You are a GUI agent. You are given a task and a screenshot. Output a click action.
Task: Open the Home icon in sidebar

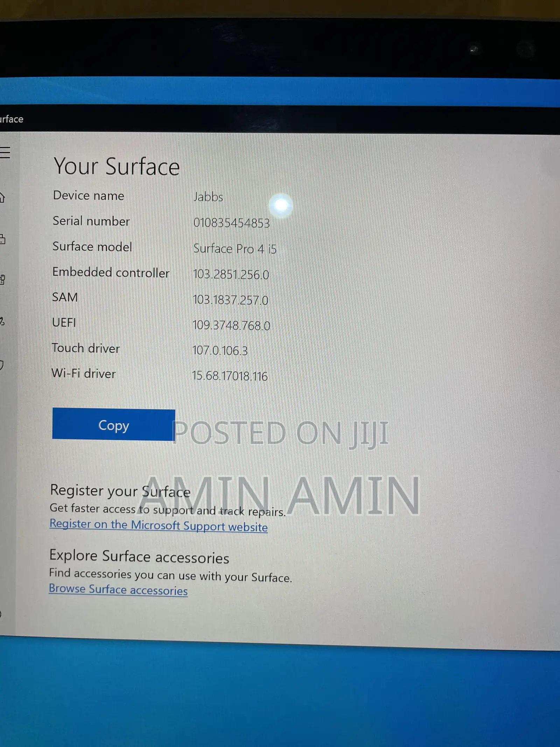point(2,197)
